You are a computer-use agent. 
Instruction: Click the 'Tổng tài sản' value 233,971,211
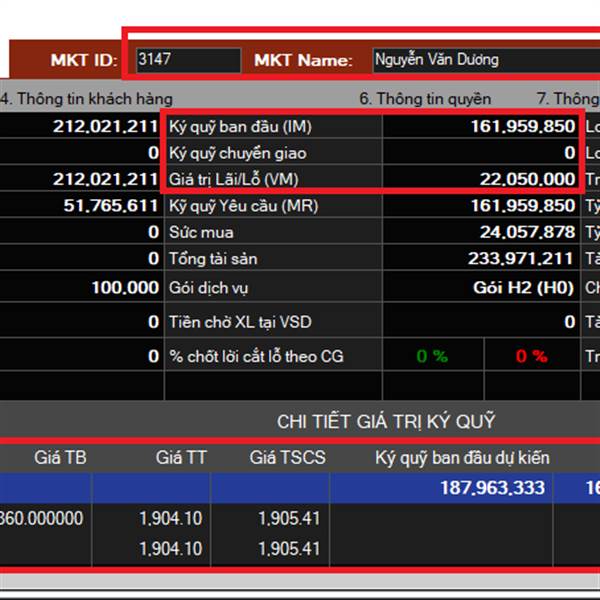tap(522, 259)
